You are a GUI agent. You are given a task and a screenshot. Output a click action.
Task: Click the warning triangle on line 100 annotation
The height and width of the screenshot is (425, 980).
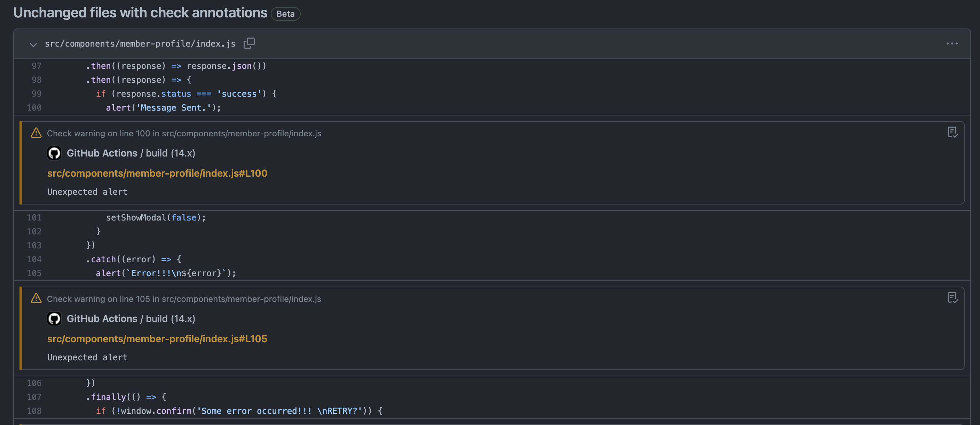36,133
